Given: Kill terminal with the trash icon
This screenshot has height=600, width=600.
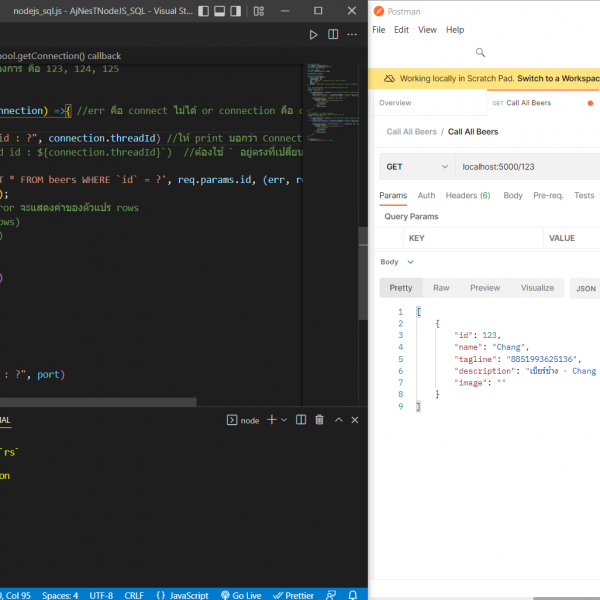Looking at the screenshot, I should click(319, 420).
